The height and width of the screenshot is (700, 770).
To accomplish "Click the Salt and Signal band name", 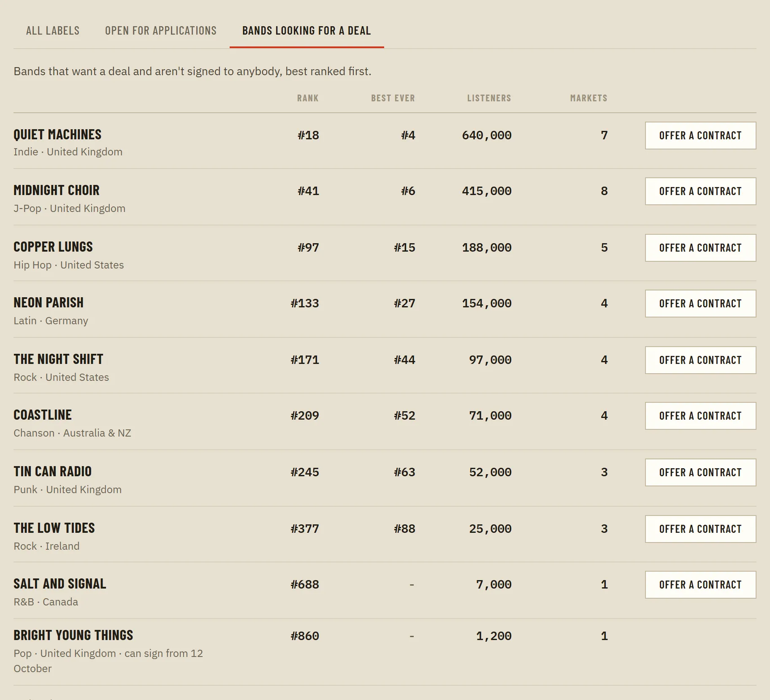I will (60, 584).
